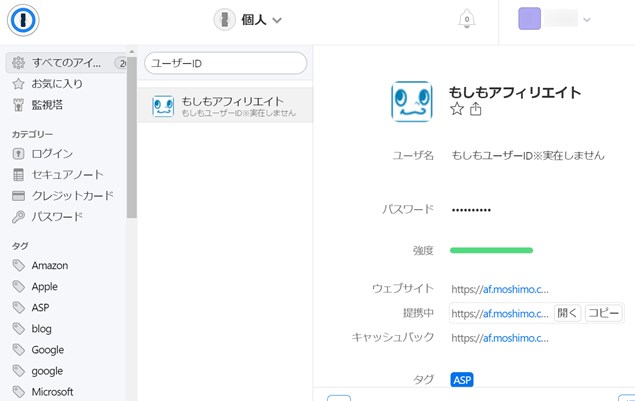The width and height of the screenshot is (635, 401).
Task: Click the tag icon beside sidebar ASP
Action: [19, 307]
